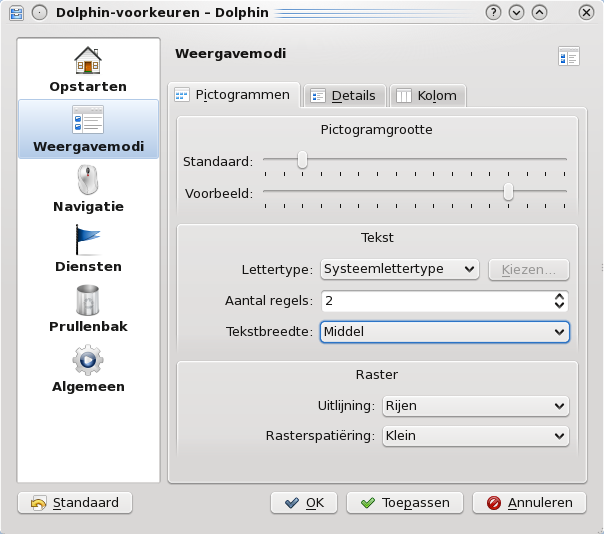604x534 pixels.
Task: Click the Voorbeeld icon size slider handle
Action: 508,192
